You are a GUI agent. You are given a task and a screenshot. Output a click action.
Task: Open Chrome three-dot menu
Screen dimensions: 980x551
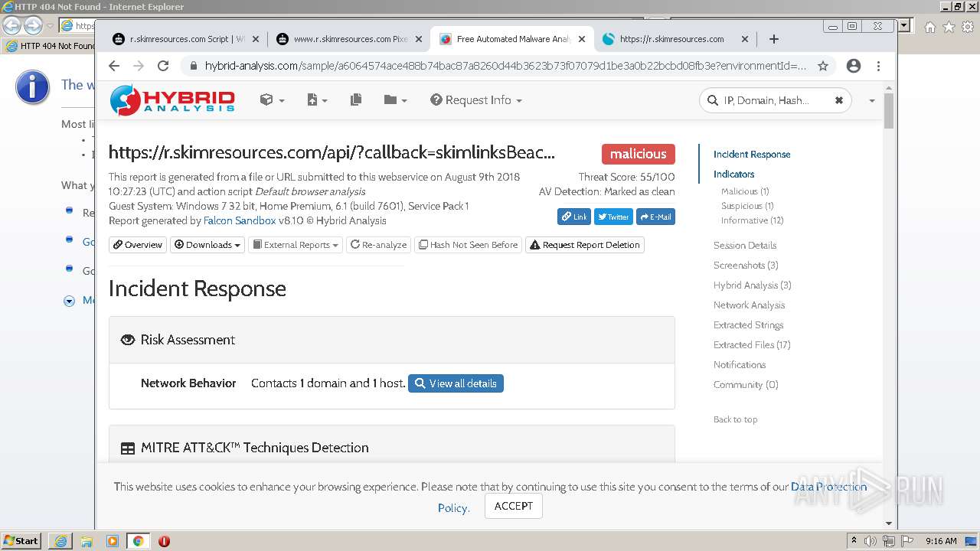(x=879, y=66)
